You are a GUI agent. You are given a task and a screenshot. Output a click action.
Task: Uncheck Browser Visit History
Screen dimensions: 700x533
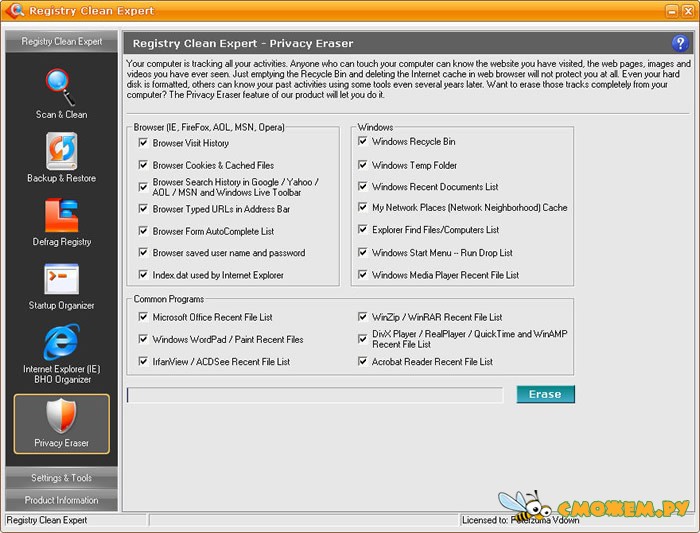point(143,143)
